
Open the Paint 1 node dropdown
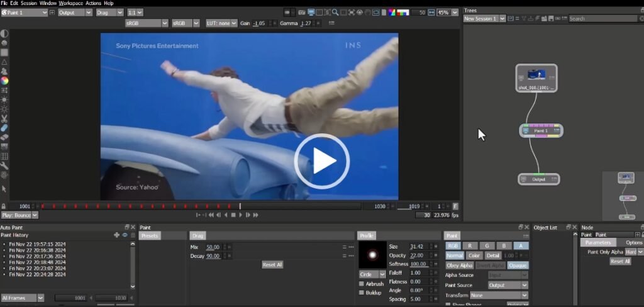point(25,13)
